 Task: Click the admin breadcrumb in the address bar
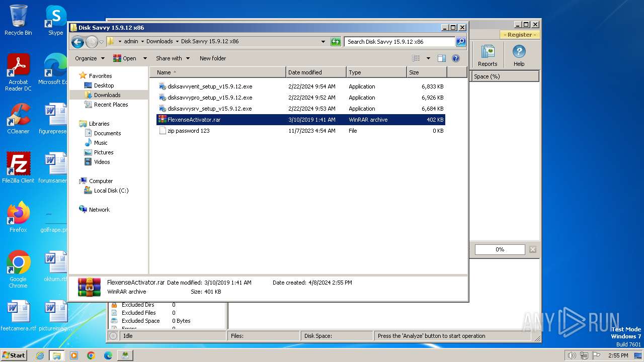(131, 42)
